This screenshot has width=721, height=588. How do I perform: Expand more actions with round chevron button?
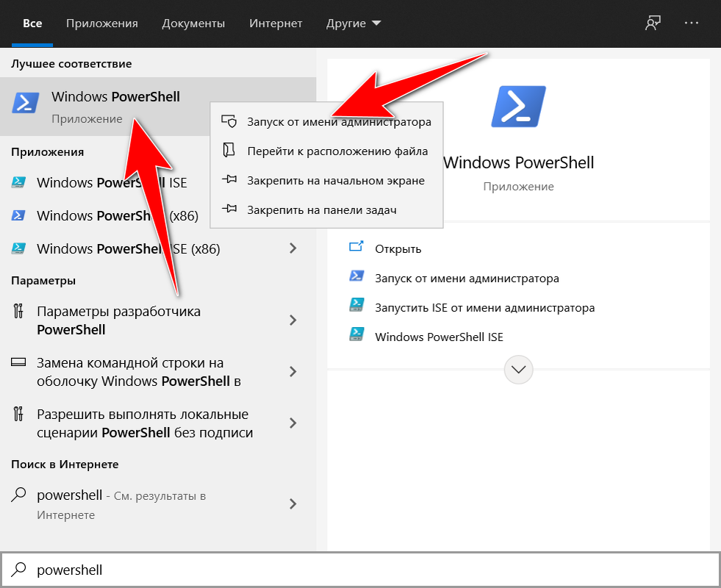click(x=518, y=370)
